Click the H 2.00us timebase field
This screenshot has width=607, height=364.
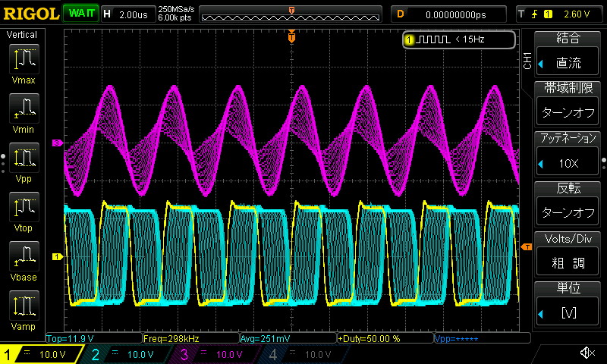coord(127,14)
